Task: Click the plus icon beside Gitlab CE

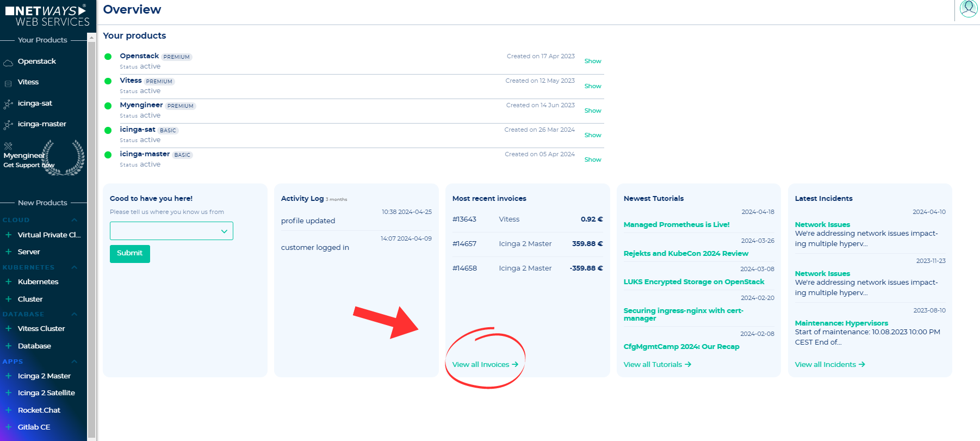Action: click(9, 427)
